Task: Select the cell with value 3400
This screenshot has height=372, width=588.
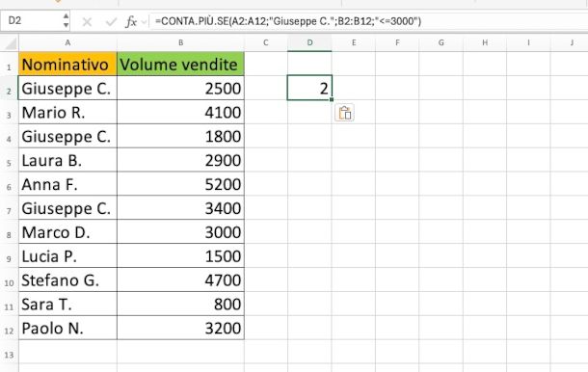Action: point(181,208)
